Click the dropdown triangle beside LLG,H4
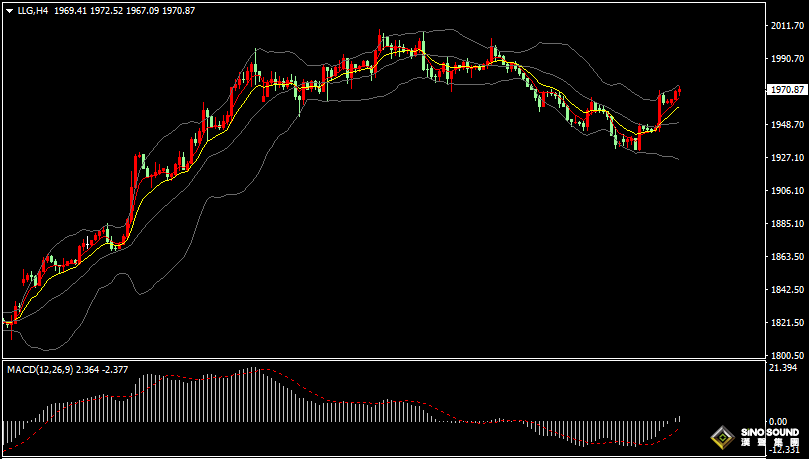 point(9,9)
